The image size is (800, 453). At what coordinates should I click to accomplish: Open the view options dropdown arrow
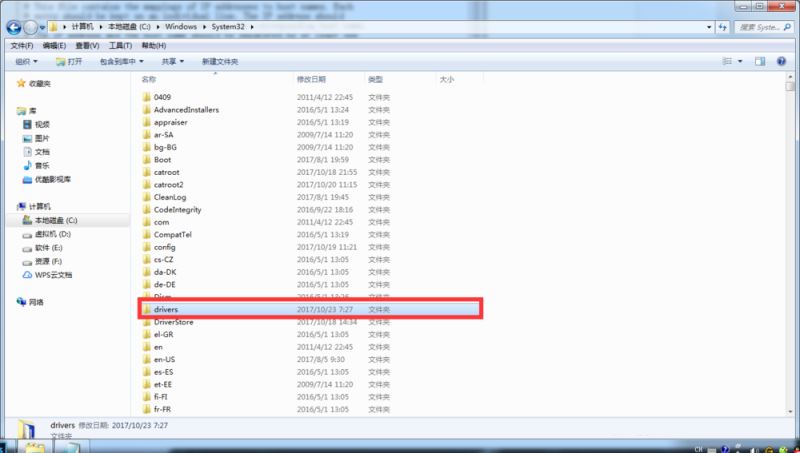(x=740, y=61)
